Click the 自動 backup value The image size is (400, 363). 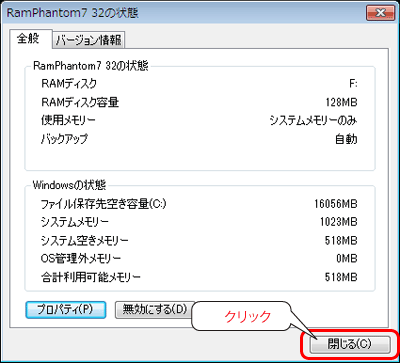coord(346,139)
